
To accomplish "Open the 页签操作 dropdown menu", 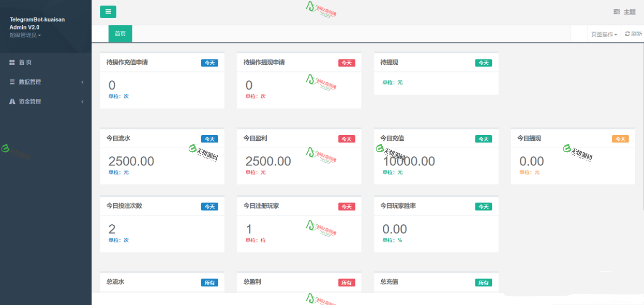I will coord(604,34).
